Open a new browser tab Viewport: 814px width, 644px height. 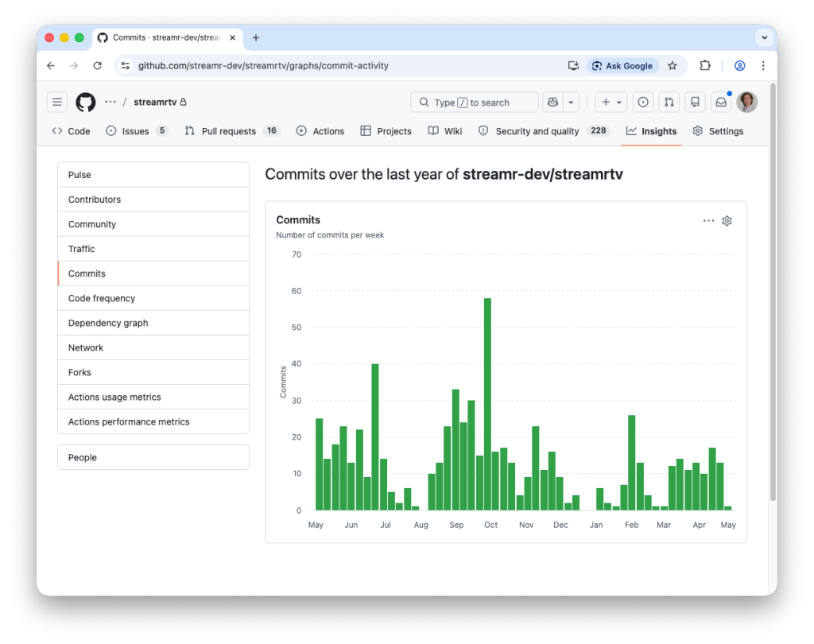256,37
